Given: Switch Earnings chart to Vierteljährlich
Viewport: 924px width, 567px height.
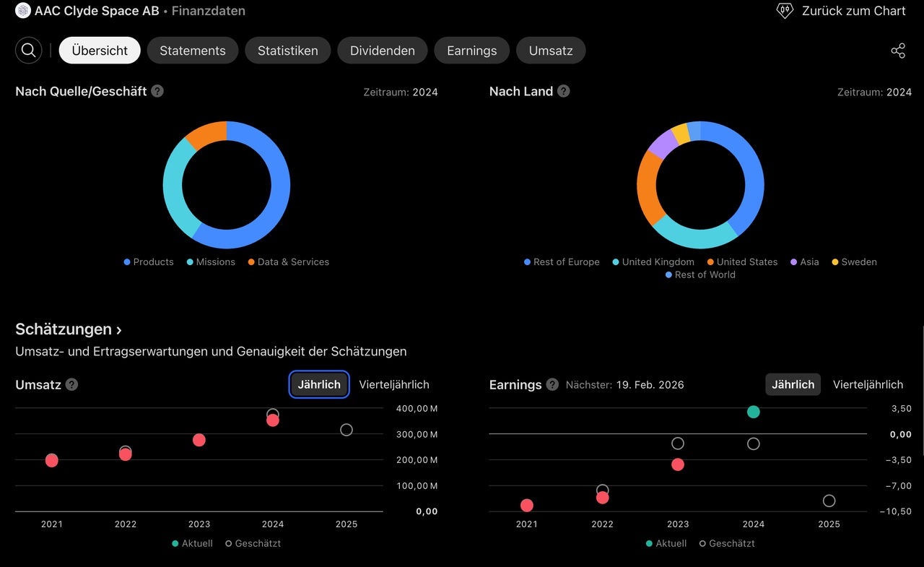Looking at the screenshot, I should pos(868,384).
